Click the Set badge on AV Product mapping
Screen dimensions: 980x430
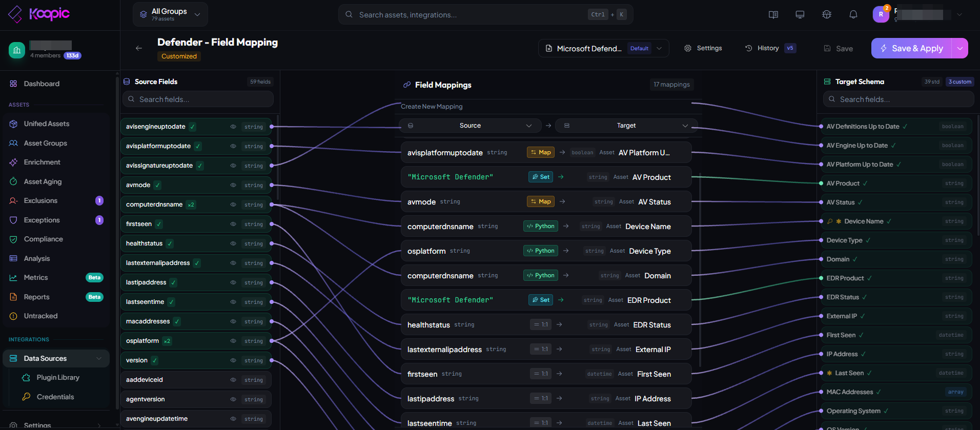point(541,177)
